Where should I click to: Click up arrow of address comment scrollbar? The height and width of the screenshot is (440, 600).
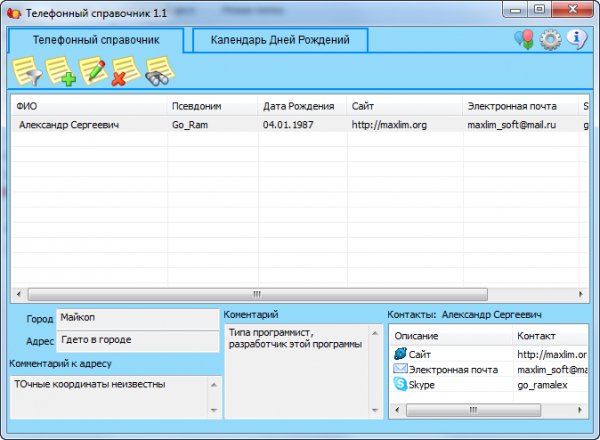tap(214, 385)
